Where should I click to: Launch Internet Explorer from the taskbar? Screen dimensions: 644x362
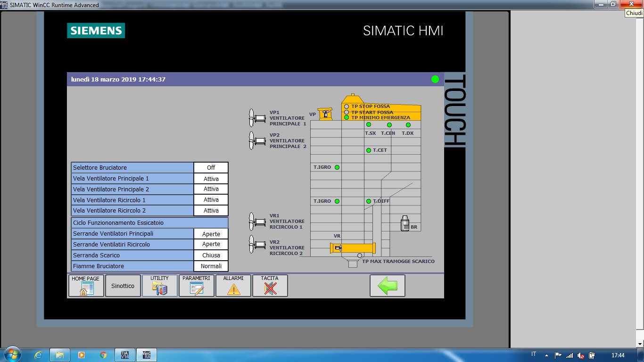[x=38, y=355]
